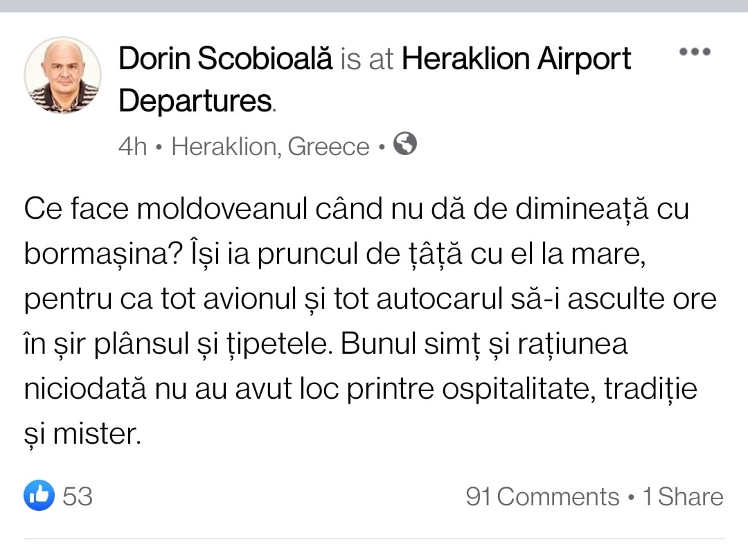Screen dimensions: 748x560
Task: Click the post line starting "Ce face moldoveanul"
Action: [x=356, y=209]
